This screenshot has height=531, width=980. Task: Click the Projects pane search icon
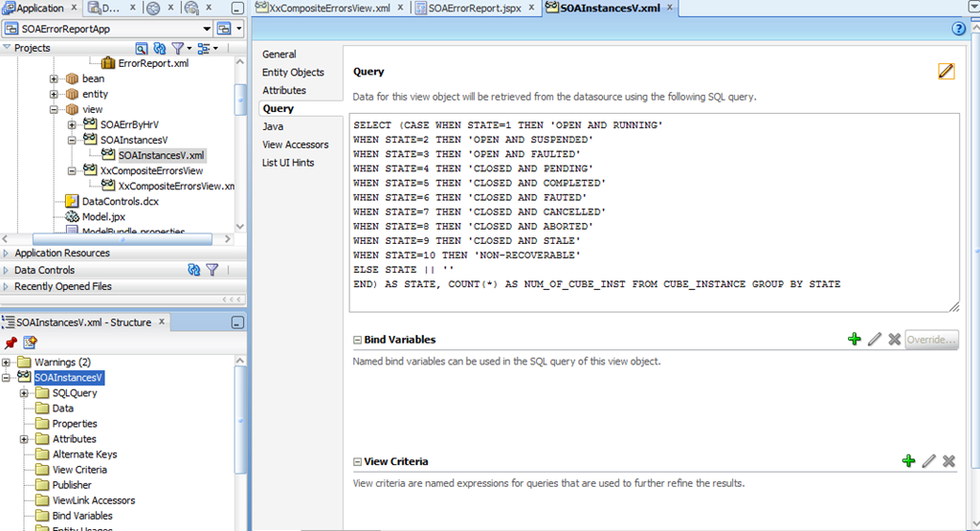[x=142, y=48]
